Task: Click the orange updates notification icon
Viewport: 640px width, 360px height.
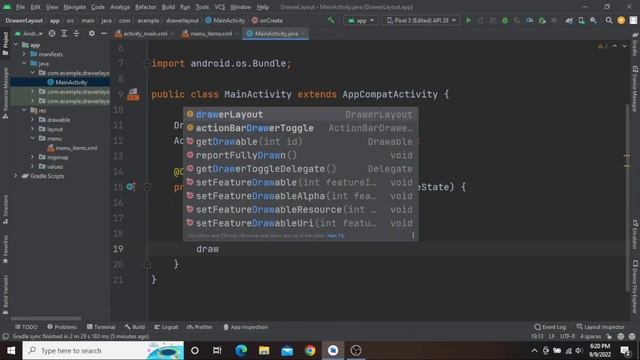Action: pyautogui.click(x=621, y=20)
